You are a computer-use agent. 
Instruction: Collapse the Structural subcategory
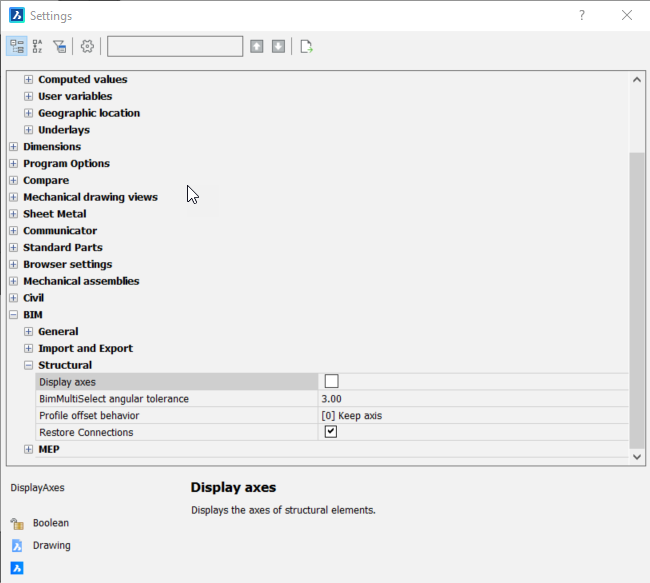click(x=28, y=365)
